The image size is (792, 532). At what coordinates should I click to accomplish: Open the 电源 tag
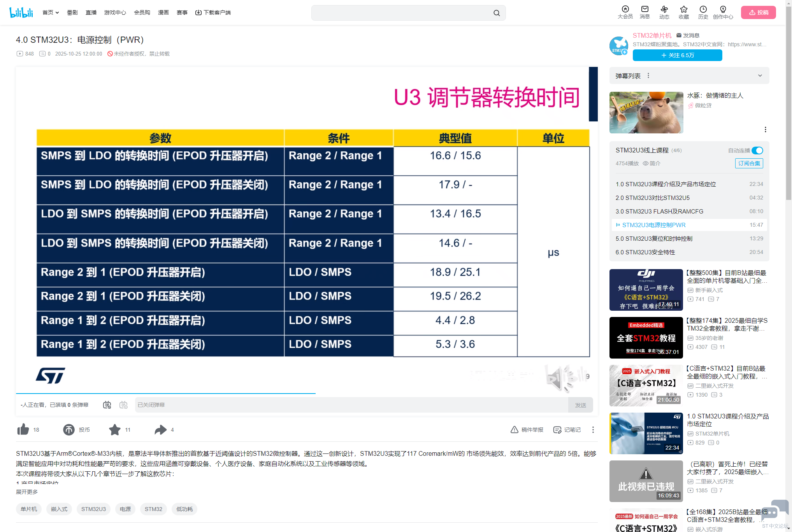(125, 509)
